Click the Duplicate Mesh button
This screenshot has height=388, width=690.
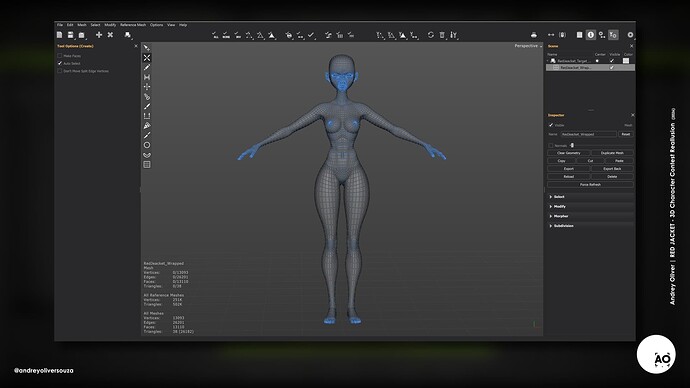tap(612, 153)
